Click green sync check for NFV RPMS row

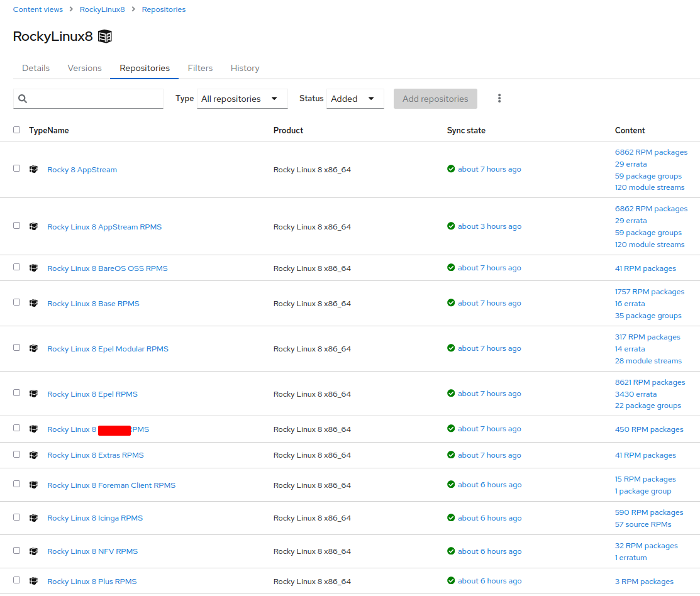(x=451, y=551)
